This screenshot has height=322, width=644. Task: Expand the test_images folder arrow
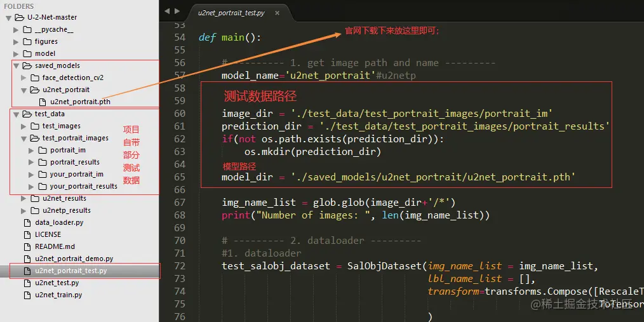24,126
